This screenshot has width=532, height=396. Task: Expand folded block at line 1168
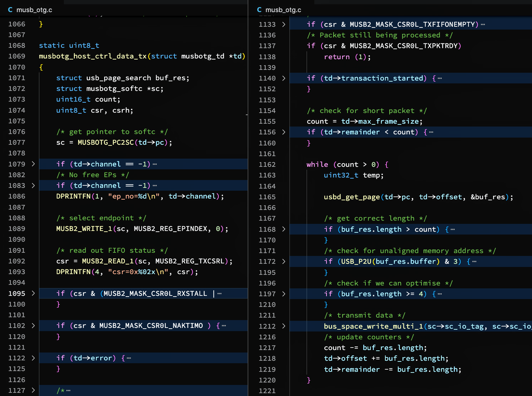click(284, 229)
